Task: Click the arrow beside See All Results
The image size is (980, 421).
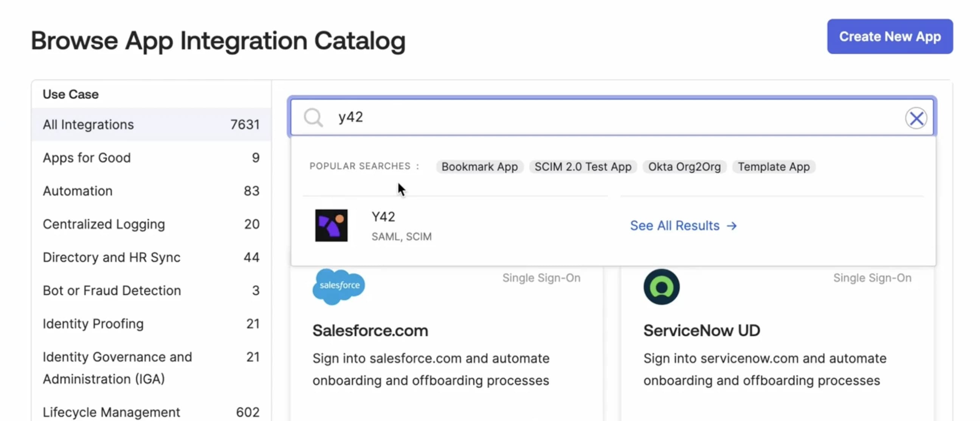Action: point(732,226)
